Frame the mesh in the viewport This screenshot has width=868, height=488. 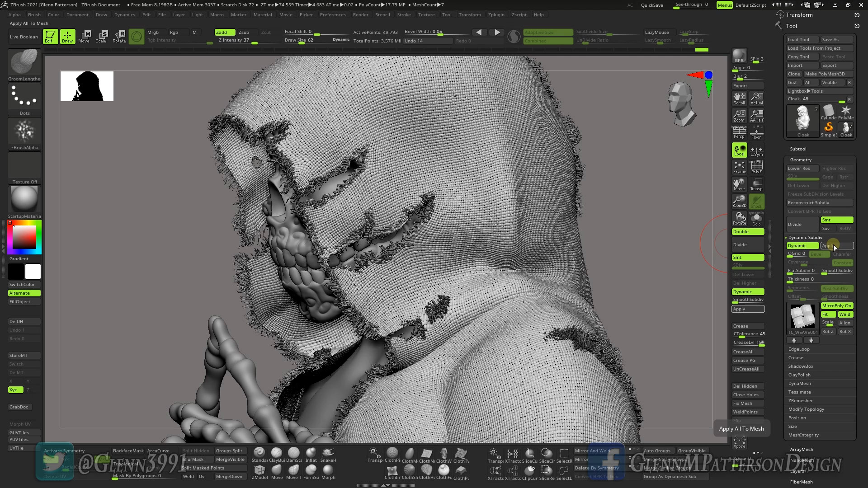coord(739,166)
